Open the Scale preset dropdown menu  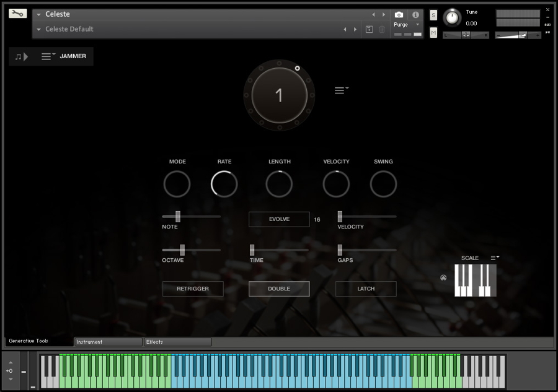[495, 258]
